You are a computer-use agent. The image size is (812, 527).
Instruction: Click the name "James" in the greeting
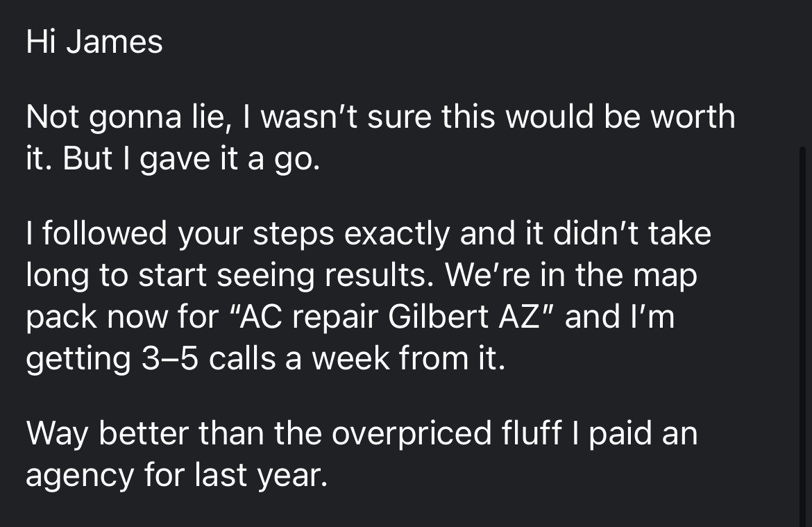pyautogui.click(x=114, y=42)
